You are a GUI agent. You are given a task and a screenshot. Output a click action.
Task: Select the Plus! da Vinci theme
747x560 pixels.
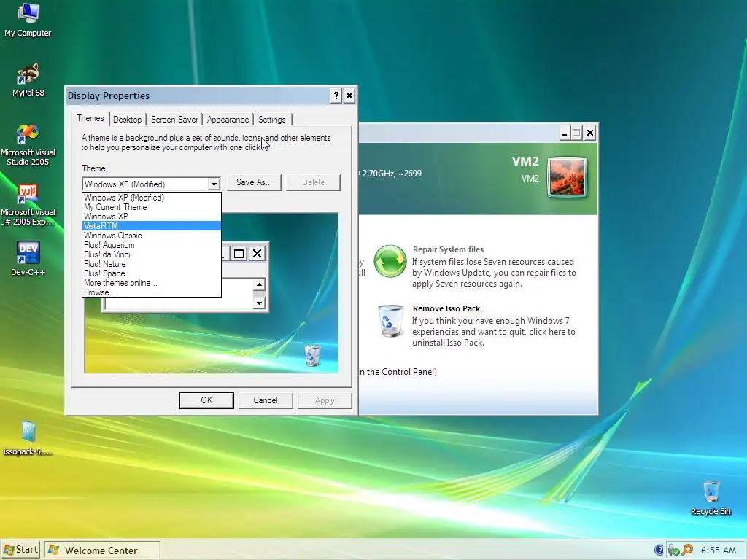pos(152,254)
